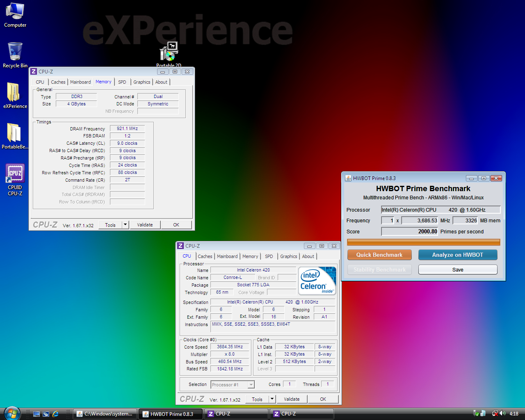Click the DRAM Frequency value 921.1 MHz
The image size is (525, 420).
click(127, 128)
